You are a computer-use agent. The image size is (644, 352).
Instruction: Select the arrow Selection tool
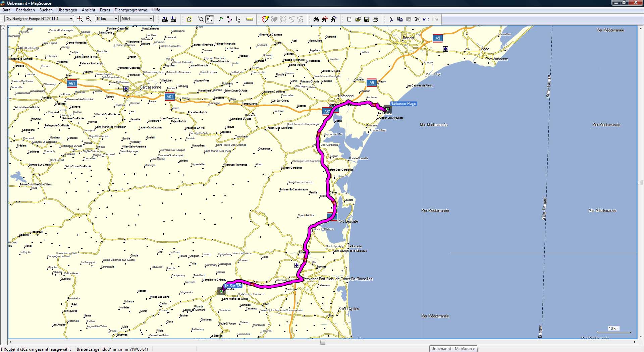click(238, 19)
